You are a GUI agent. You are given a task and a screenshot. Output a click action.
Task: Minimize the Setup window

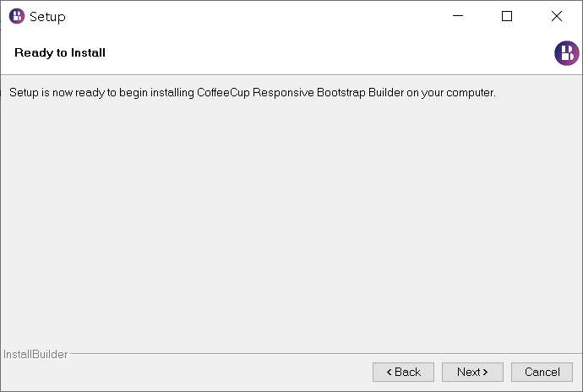457,16
